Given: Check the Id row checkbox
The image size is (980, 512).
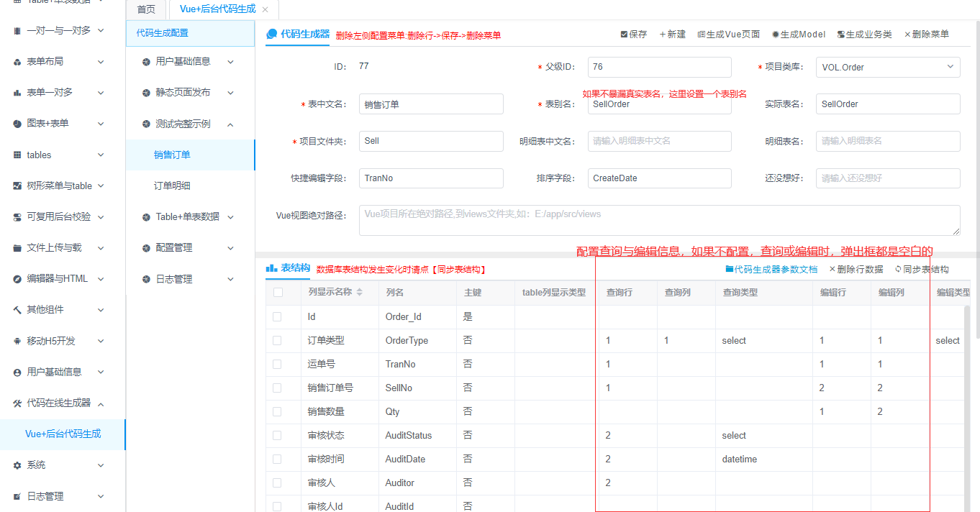Looking at the screenshot, I should (x=278, y=317).
